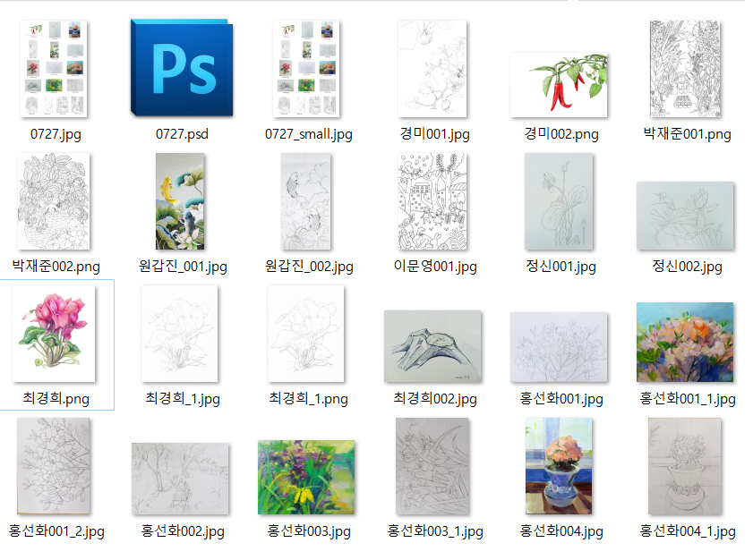Screen dimensions: 753x560
Task: Select the 원갑진_002.jpg sketch thumbnail
Action: coord(308,200)
